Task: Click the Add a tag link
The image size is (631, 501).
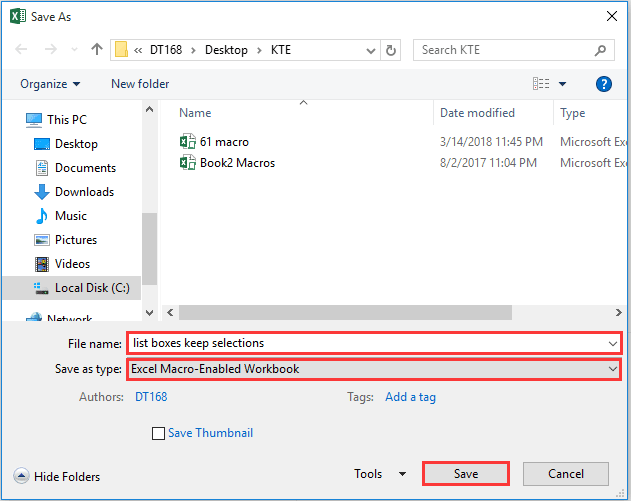Action: [410, 397]
